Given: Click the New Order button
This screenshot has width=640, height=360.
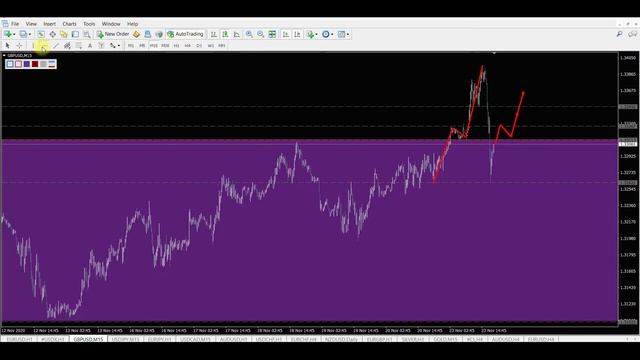Looking at the screenshot, I should [x=113, y=34].
